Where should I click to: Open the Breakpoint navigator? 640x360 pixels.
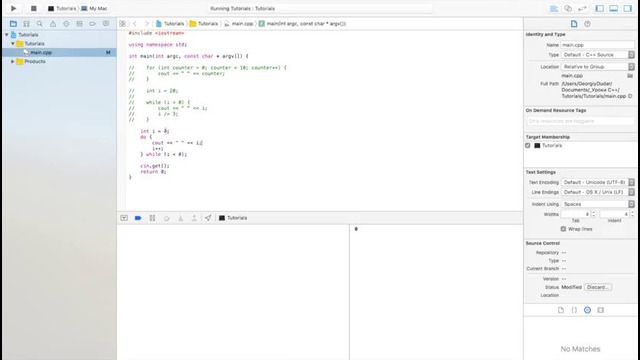[93, 24]
